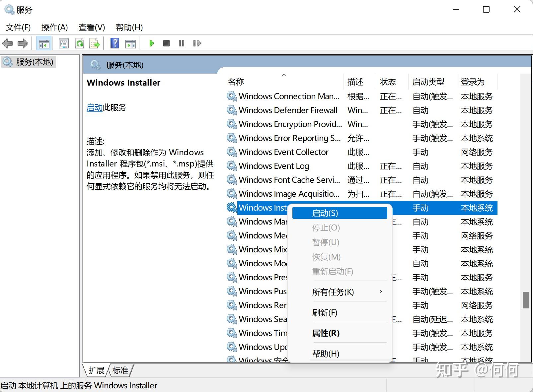The image size is (533, 392).
Task: Open the Properties toolbar icon
Action: pos(63,43)
